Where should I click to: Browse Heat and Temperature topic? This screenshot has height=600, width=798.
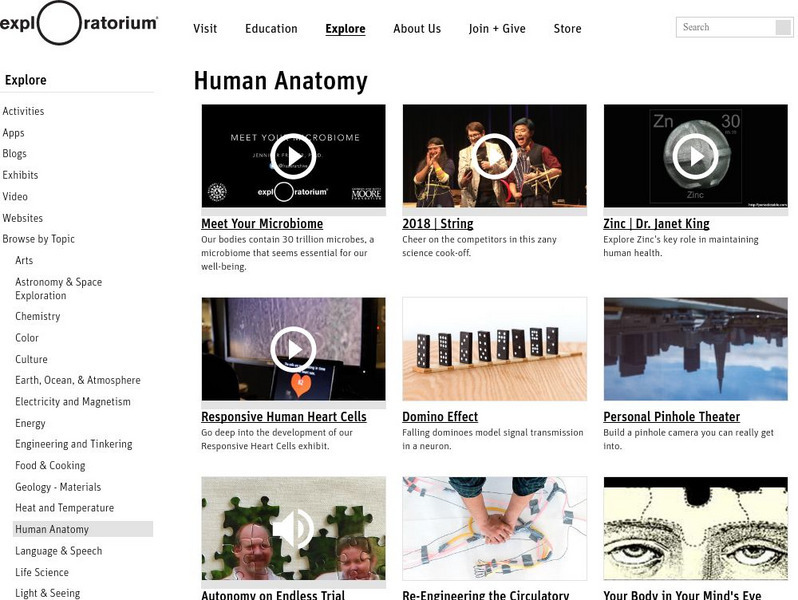click(65, 508)
